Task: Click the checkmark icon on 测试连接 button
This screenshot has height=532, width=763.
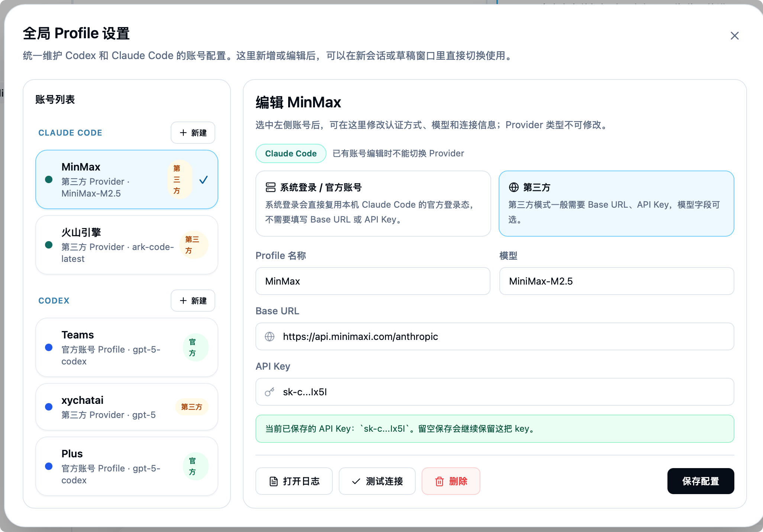Action: point(356,481)
